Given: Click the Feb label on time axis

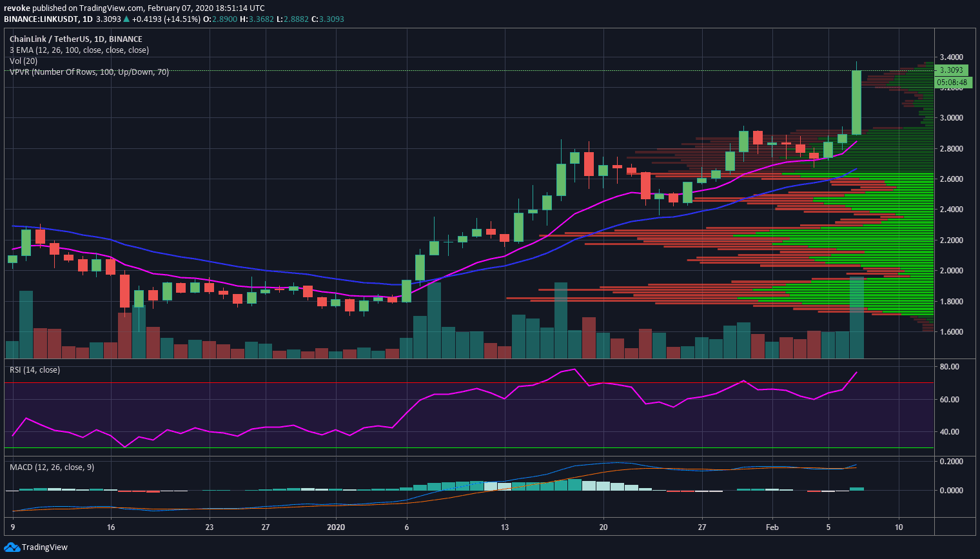Looking at the screenshot, I should [772, 527].
